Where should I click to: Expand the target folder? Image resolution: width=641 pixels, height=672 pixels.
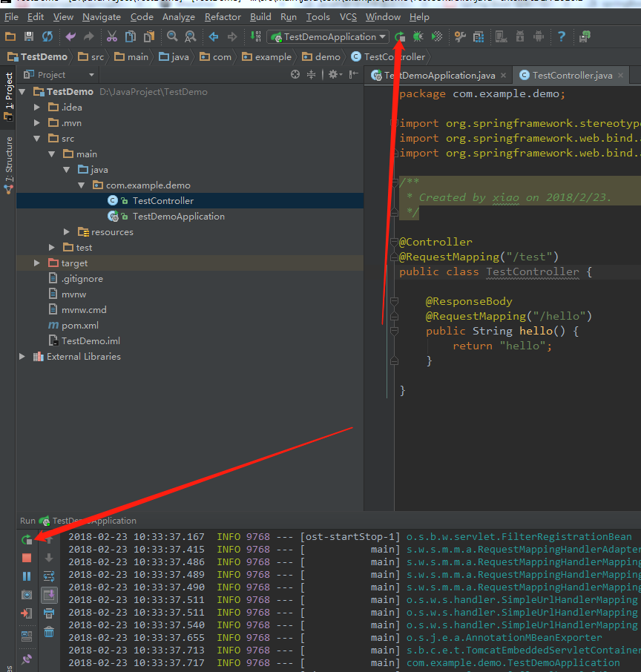tap(37, 263)
